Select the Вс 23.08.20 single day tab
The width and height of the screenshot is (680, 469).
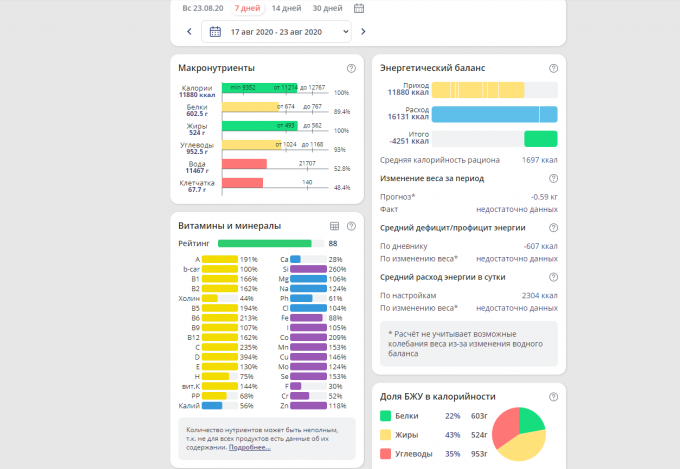[201, 8]
